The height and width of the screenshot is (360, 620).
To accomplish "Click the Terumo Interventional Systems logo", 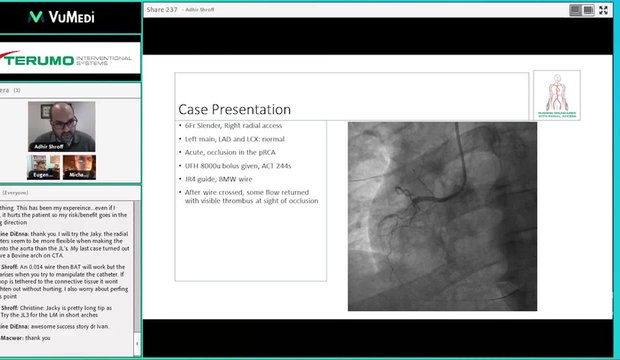I will (66, 59).
